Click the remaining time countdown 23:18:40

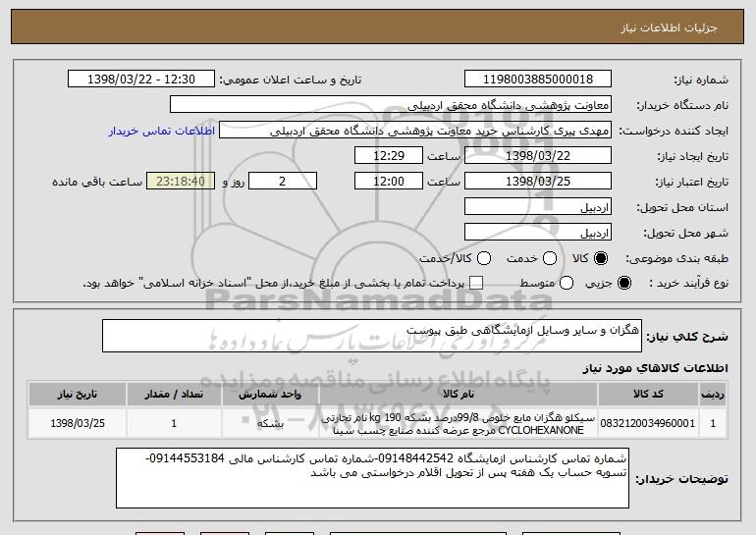click(x=181, y=182)
